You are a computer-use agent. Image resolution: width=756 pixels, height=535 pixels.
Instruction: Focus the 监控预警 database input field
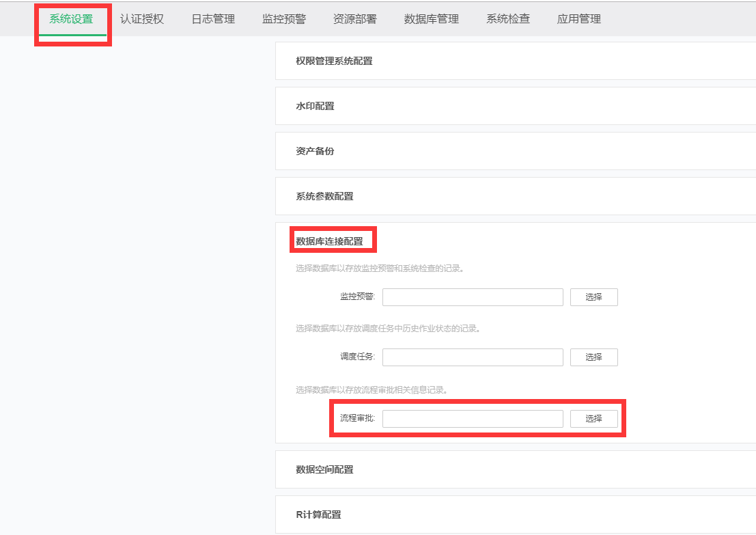473,297
